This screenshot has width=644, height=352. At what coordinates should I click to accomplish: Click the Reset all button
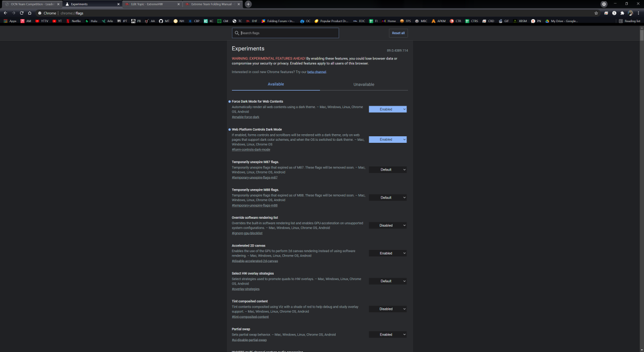[398, 33]
